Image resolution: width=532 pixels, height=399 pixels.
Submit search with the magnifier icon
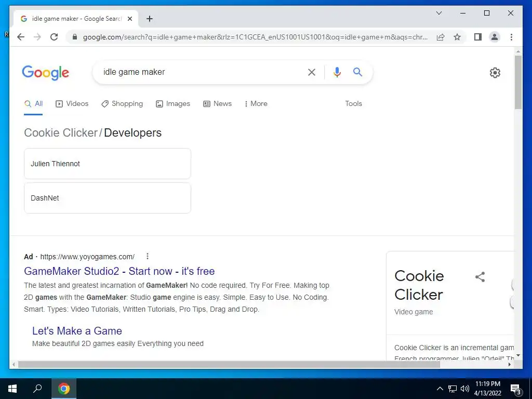point(357,72)
